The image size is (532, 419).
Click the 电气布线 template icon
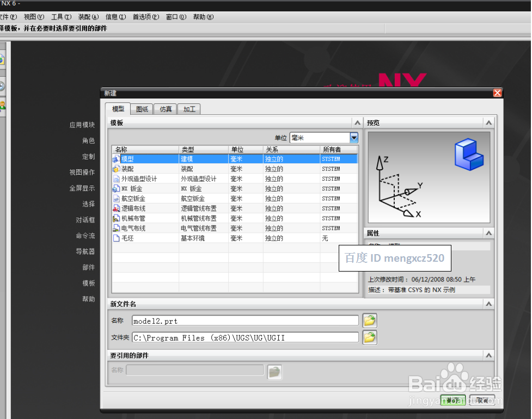coord(116,228)
